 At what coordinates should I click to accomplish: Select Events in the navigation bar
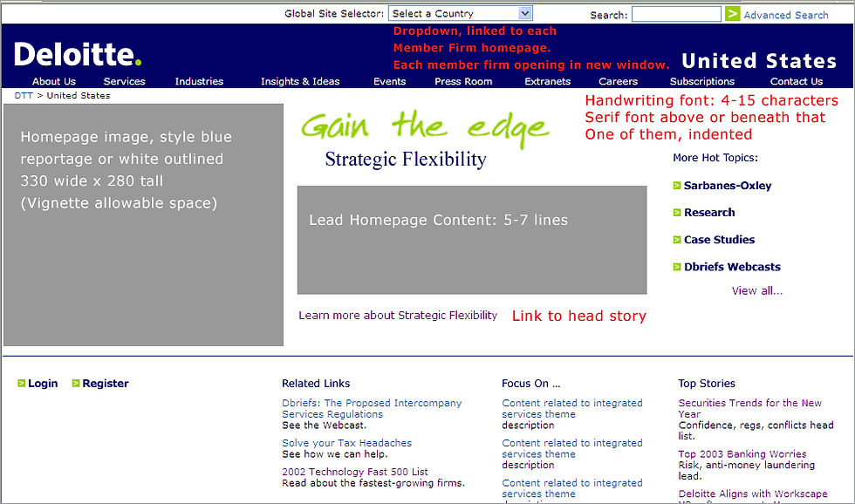(389, 81)
